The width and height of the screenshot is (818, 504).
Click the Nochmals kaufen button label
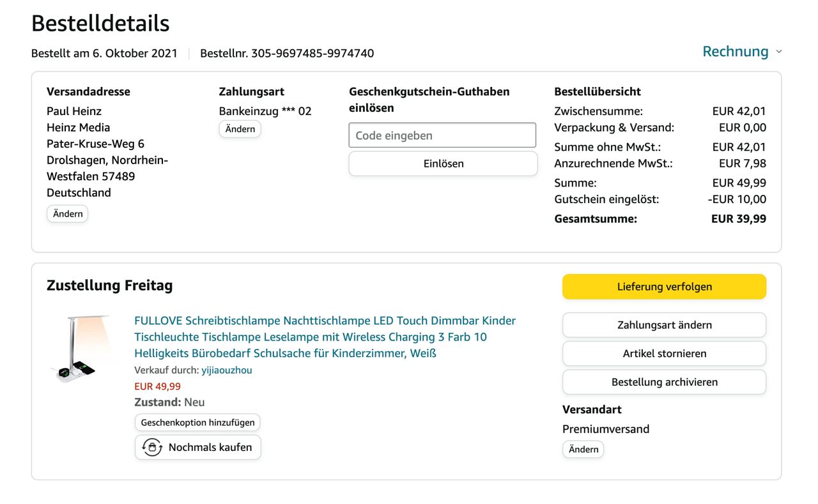tap(210, 447)
